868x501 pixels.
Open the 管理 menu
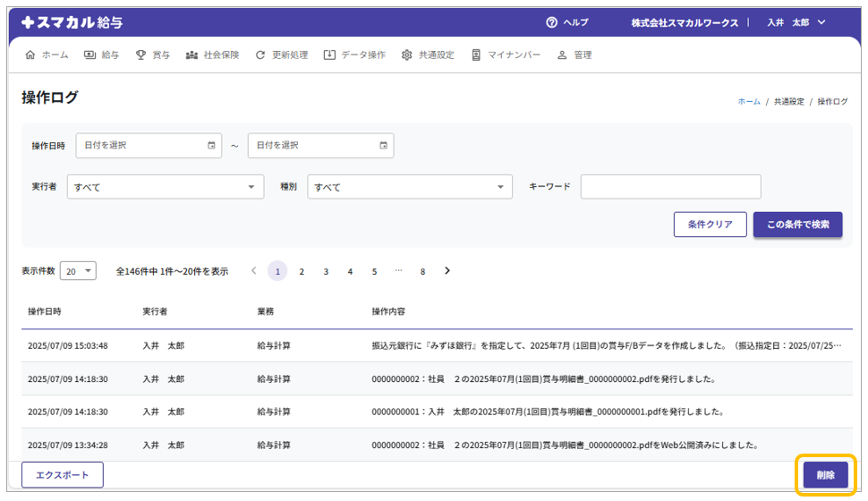[x=574, y=55]
